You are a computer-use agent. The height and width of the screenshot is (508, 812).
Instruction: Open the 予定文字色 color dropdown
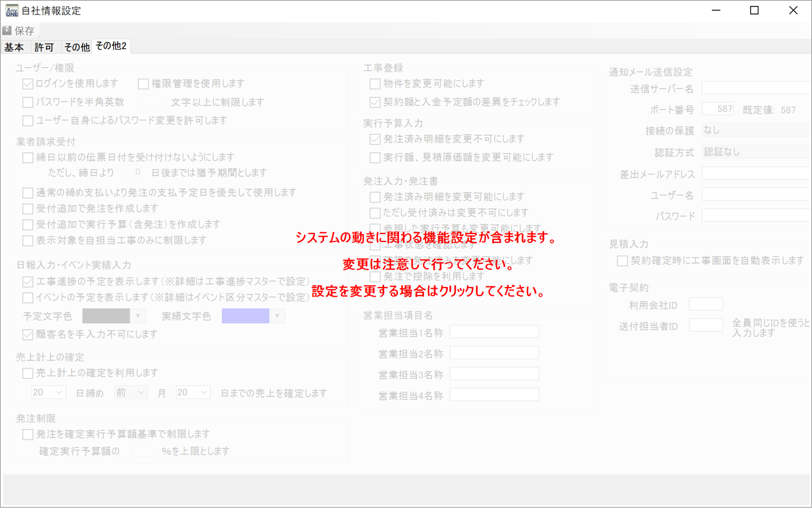tap(138, 316)
